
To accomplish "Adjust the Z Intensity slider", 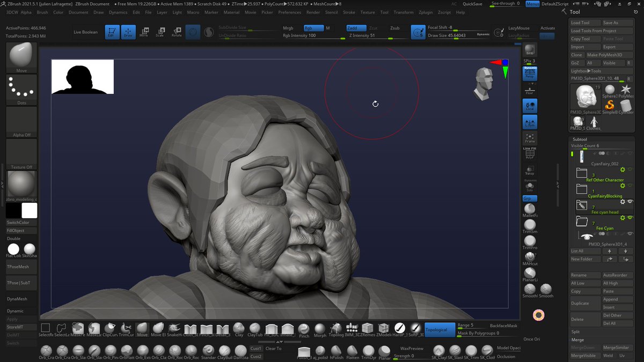I will pyautogui.click(x=377, y=35).
